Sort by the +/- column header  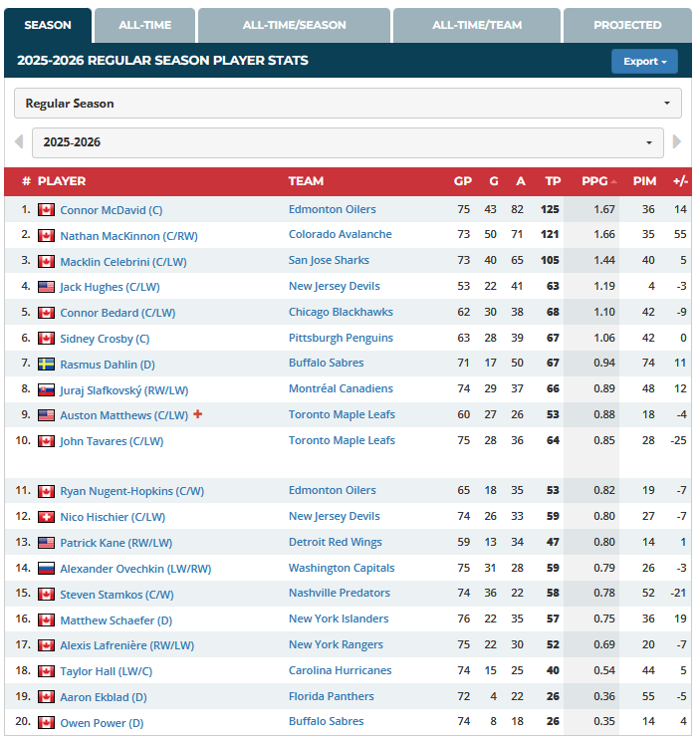coord(680,181)
